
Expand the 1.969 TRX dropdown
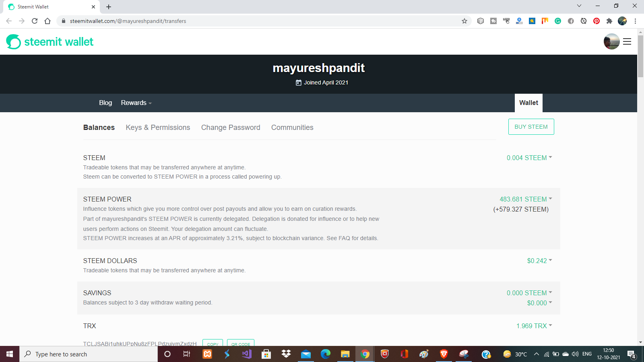(x=534, y=326)
